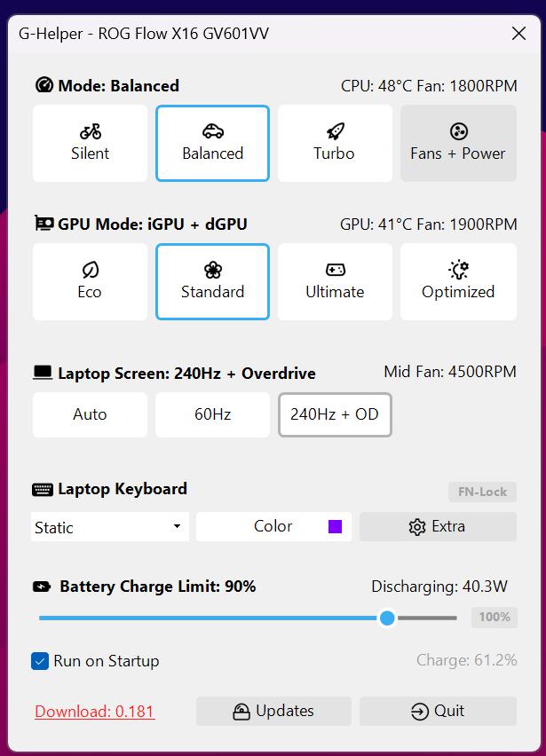Click the Updates button

(273, 711)
